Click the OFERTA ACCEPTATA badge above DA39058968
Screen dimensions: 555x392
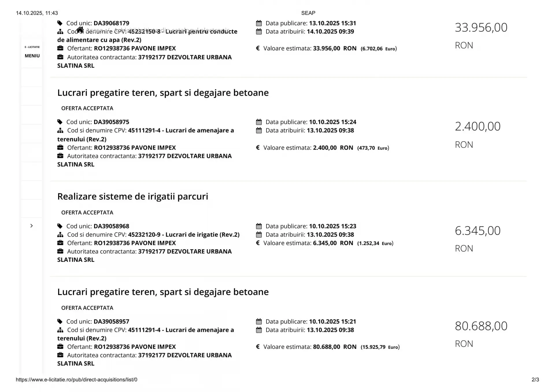click(x=87, y=213)
